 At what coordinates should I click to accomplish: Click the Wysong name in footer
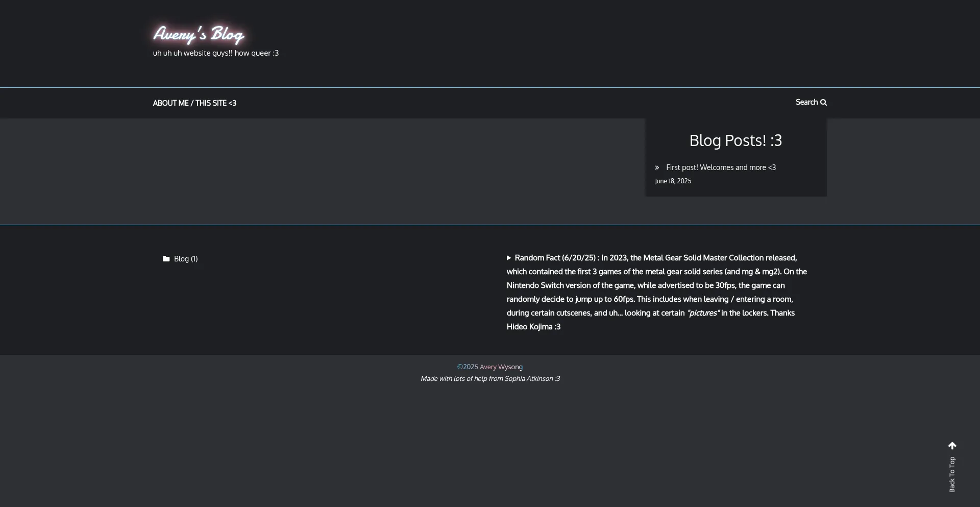tap(510, 367)
